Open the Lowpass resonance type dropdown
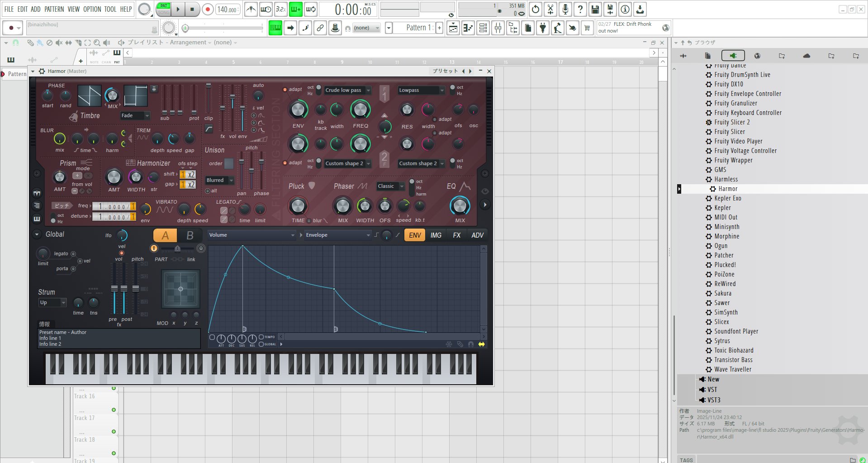 coord(422,90)
